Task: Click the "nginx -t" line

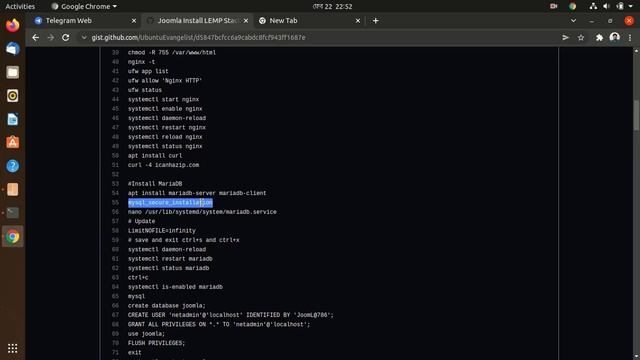Action: (x=141, y=62)
